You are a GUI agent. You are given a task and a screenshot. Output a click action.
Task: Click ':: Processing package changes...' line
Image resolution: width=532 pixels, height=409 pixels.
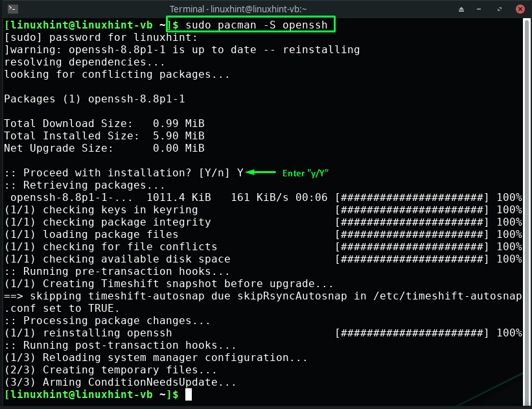click(x=107, y=321)
